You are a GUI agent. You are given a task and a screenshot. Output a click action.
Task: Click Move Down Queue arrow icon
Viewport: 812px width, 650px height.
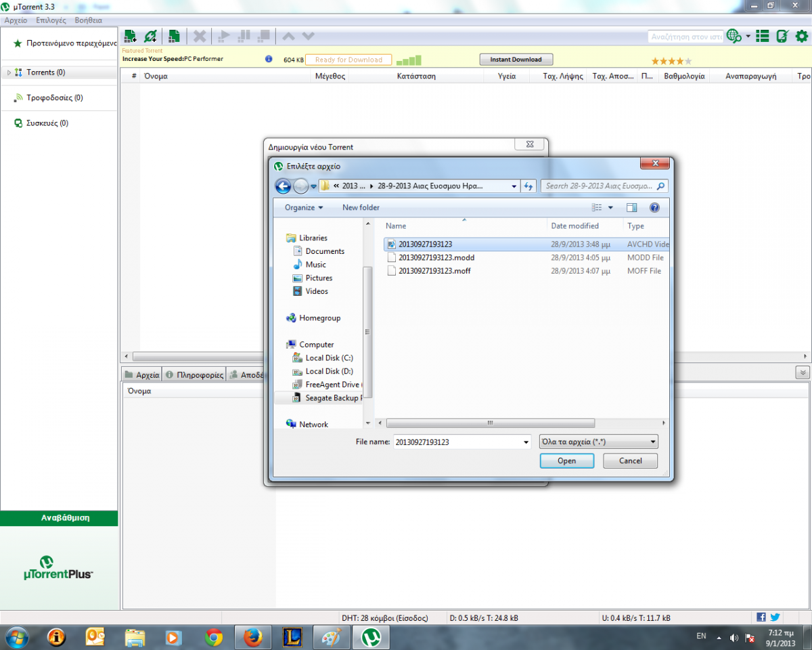[308, 36]
